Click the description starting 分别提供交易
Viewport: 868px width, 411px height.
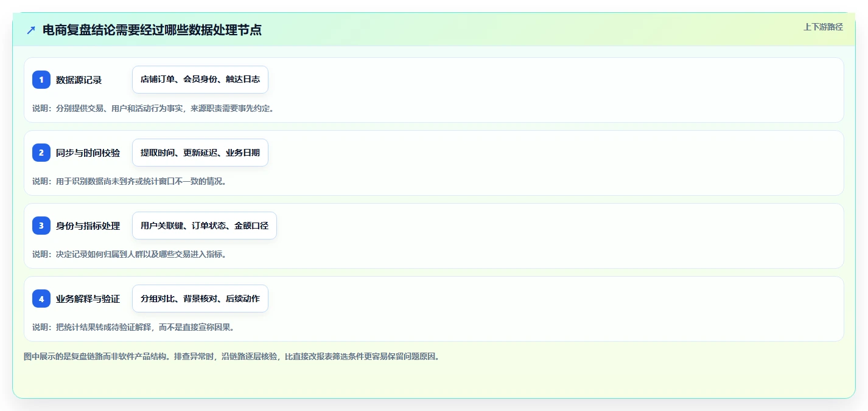(x=153, y=108)
